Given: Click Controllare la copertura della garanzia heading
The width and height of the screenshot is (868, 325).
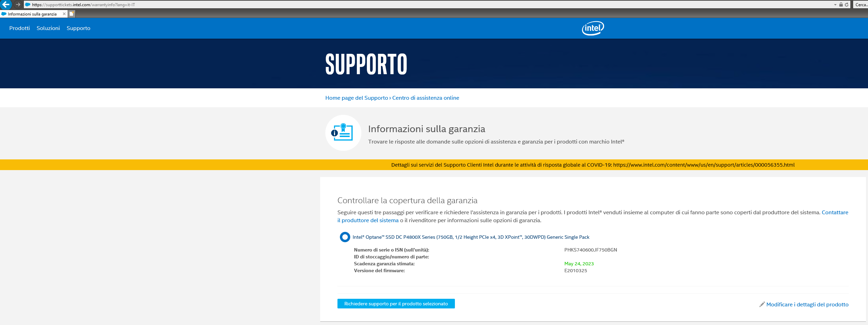Looking at the screenshot, I should pyautogui.click(x=407, y=200).
